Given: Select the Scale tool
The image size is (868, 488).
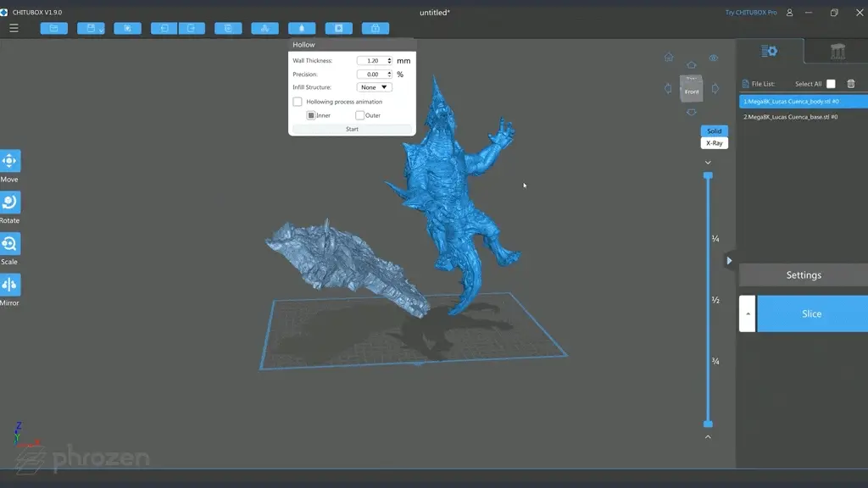Looking at the screenshot, I should click(10, 244).
